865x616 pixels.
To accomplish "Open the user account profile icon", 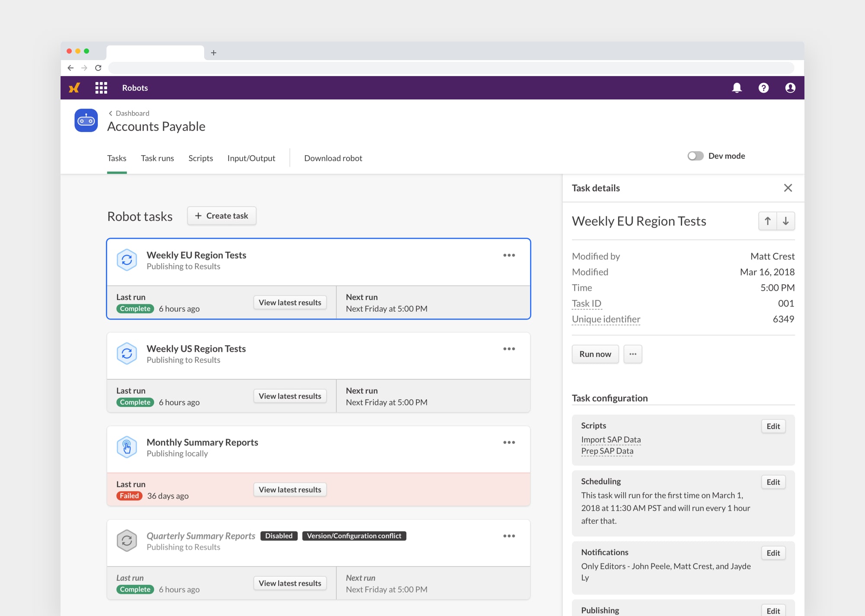I will pos(790,88).
